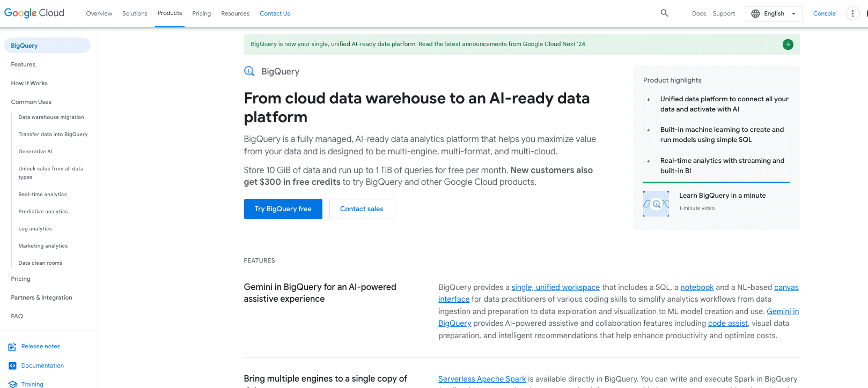Open the English language dropdown
Viewport: 868px width, 388px height.
point(774,13)
